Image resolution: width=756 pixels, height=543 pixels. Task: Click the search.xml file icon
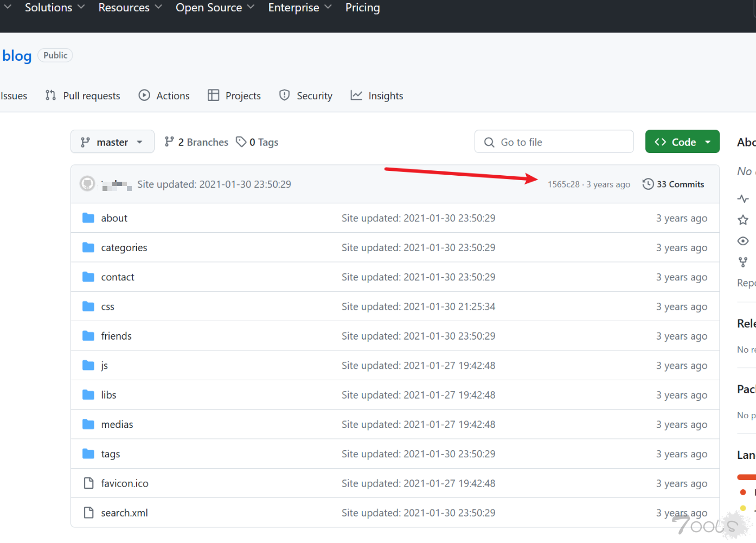[88, 513]
